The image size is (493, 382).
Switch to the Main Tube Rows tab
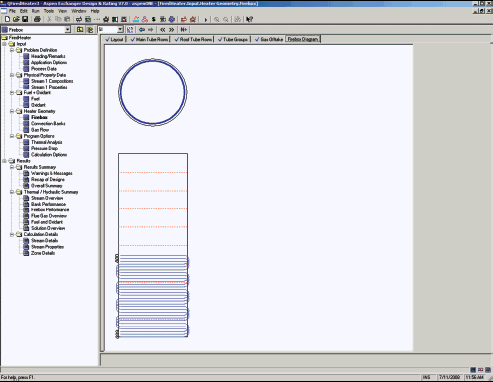[x=149, y=39]
